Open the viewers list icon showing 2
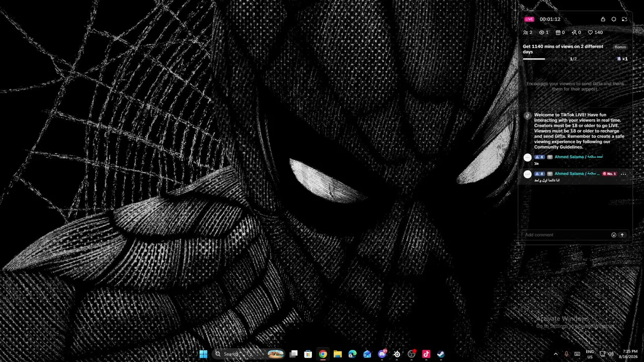The width and height of the screenshot is (644, 362). [527, 33]
